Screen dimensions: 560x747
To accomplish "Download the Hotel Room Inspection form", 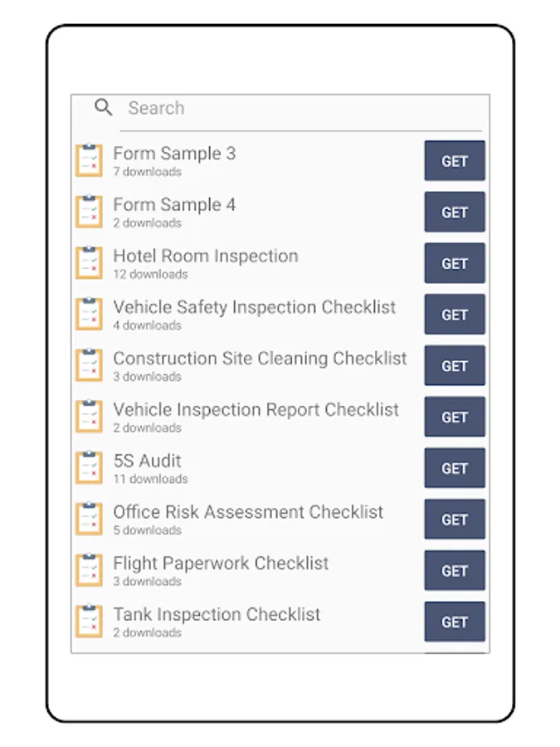I will [455, 264].
